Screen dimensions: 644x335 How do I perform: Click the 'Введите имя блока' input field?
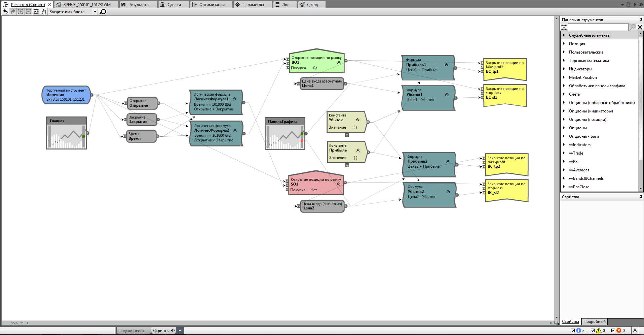tap(71, 12)
